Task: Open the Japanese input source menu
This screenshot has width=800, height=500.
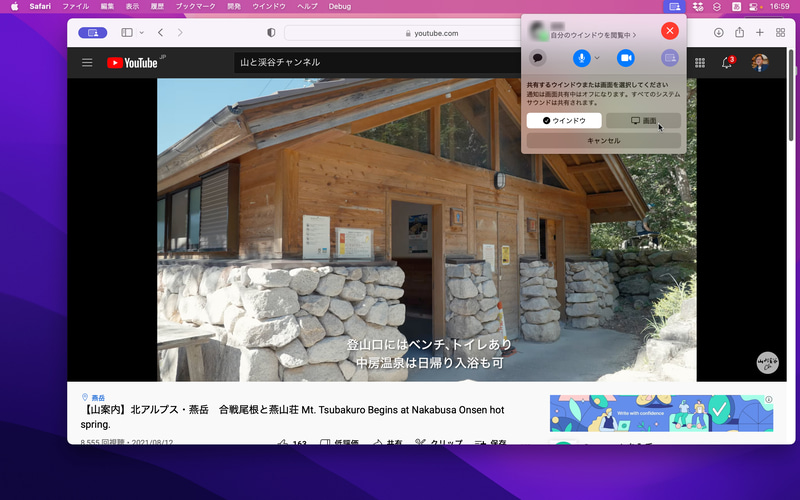Action: tap(736, 7)
